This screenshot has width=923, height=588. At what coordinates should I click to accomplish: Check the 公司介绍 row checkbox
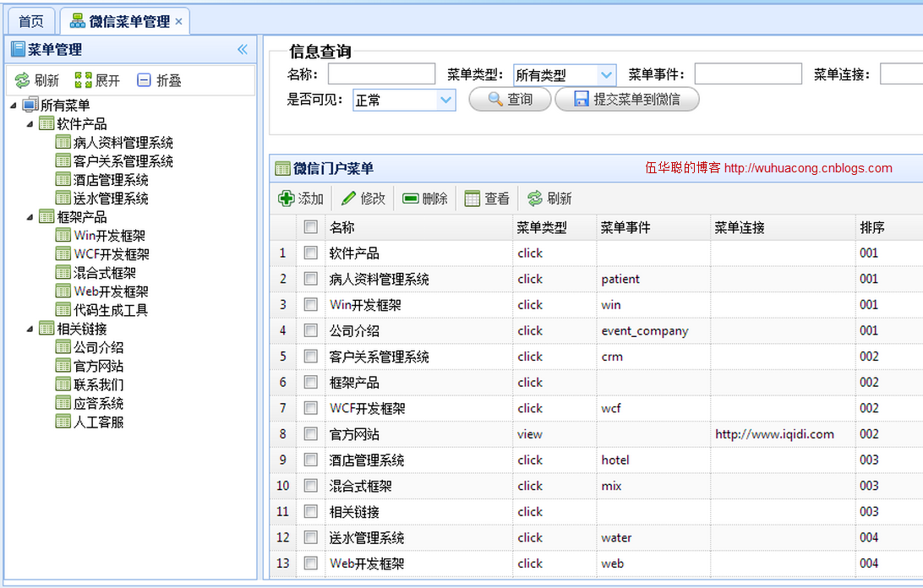pyautogui.click(x=311, y=330)
